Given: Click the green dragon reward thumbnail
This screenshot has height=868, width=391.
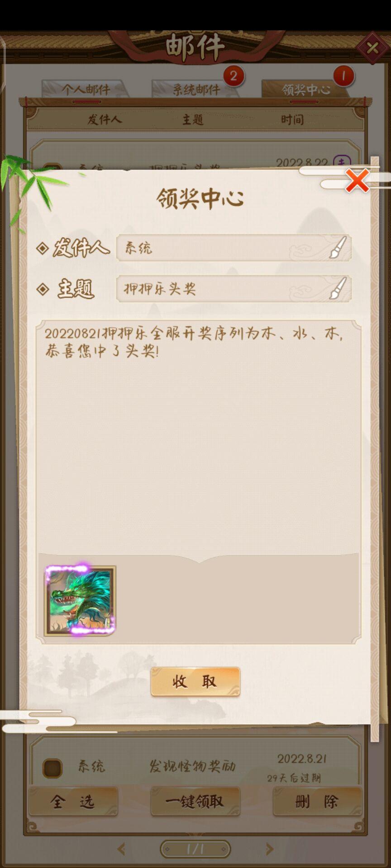Looking at the screenshot, I should [80, 601].
